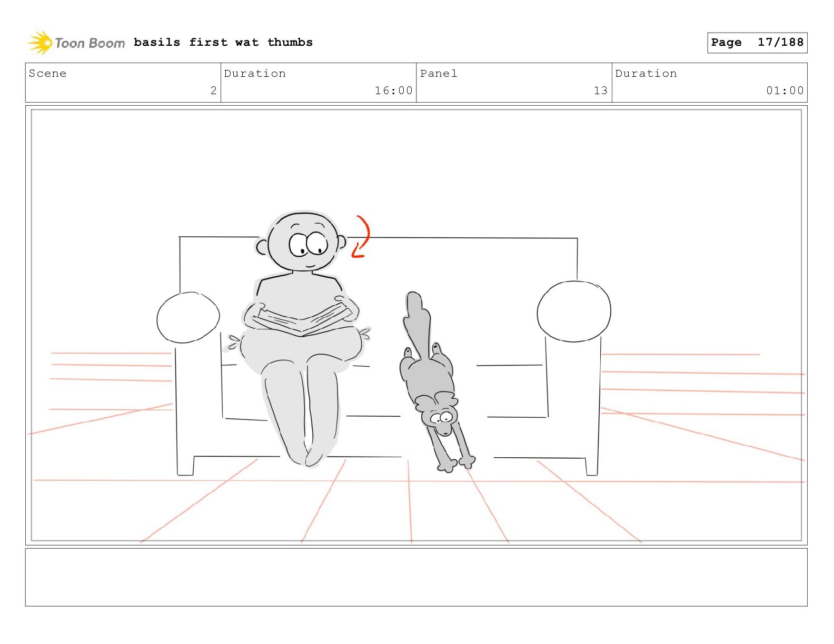The width and height of the screenshot is (834, 644).
Task: Select the Scene number cell
Action: tap(123, 83)
